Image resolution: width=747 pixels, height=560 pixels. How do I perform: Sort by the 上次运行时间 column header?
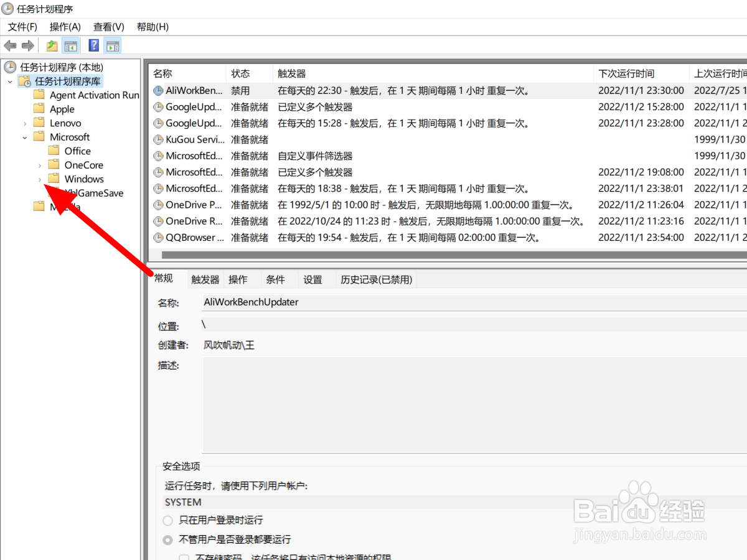click(719, 73)
